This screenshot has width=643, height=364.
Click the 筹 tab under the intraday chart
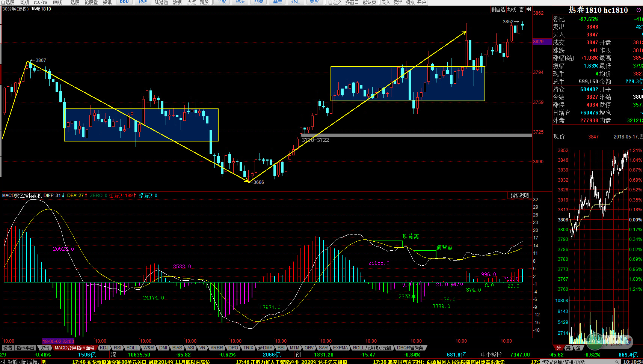568,348
